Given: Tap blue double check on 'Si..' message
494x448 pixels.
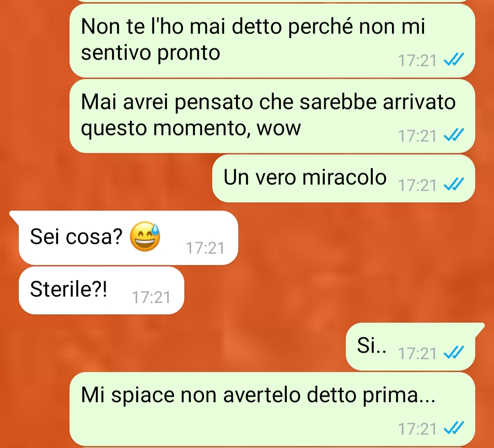Looking at the screenshot, I should point(454,352).
